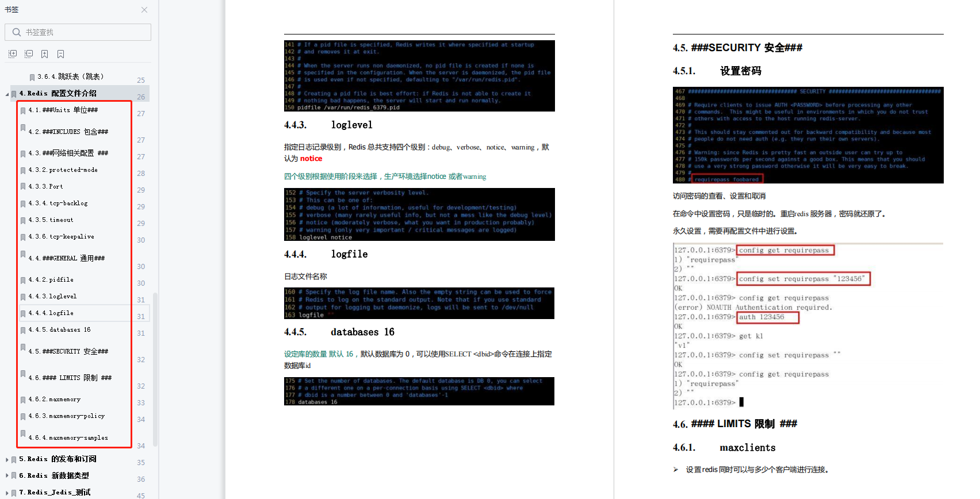Select bookmark 6.Redis 新数据类型
The height and width of the screenshot is (499, 980).
54,475
